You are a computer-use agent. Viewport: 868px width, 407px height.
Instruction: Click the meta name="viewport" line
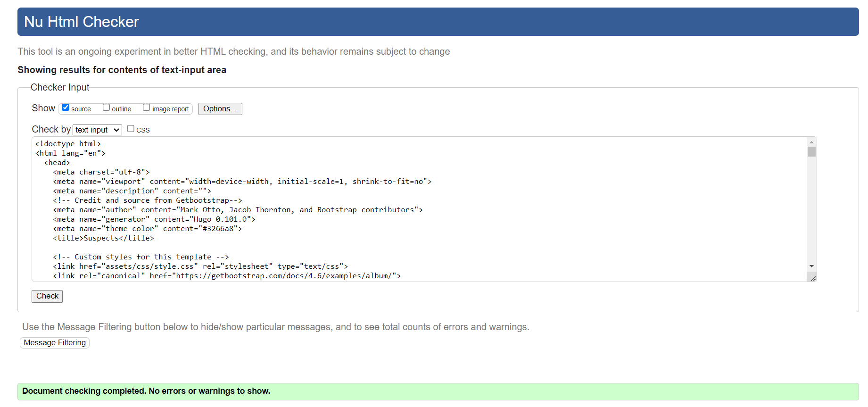(242, 182)
